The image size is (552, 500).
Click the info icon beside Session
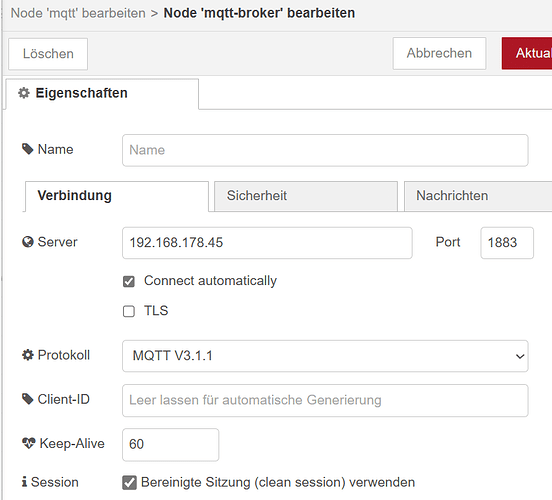tap(24, 482)
